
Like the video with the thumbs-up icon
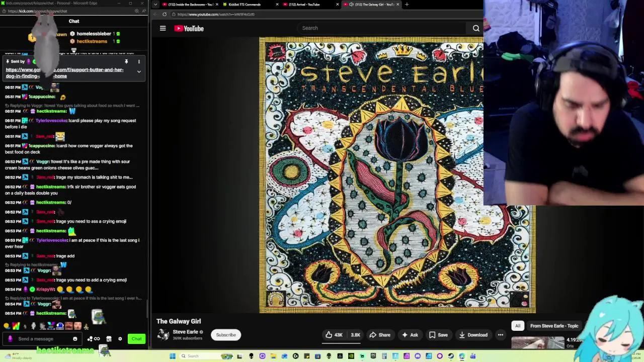tap(334, 335)
